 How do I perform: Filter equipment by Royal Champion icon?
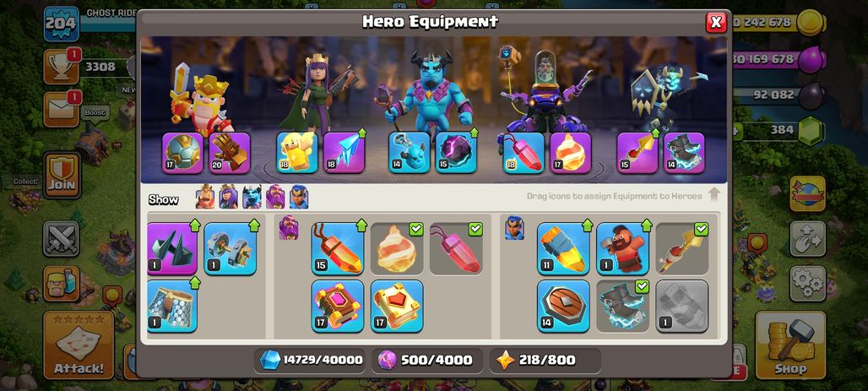point(299,197)
